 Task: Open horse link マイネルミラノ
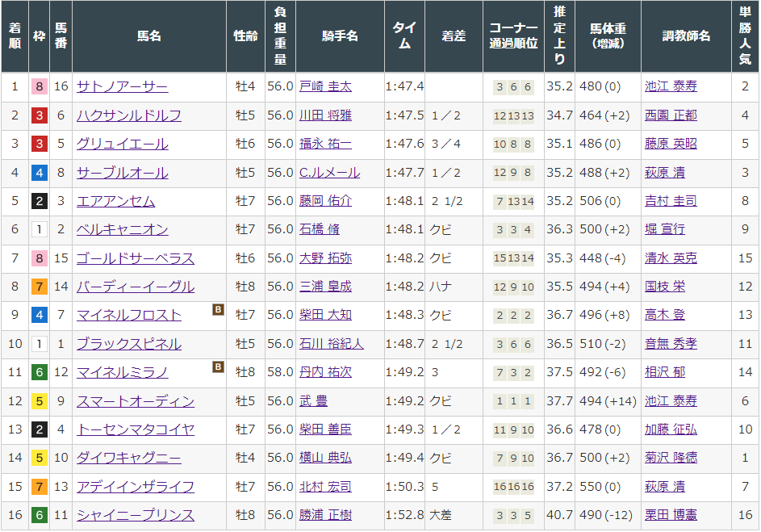pos(123,372)
